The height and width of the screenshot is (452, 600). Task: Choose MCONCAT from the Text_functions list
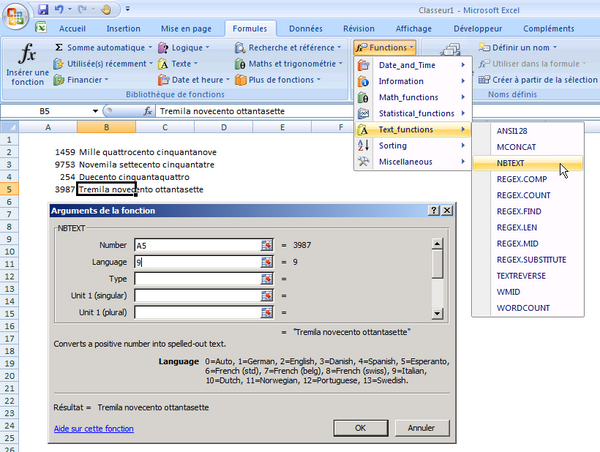[528, 147]
